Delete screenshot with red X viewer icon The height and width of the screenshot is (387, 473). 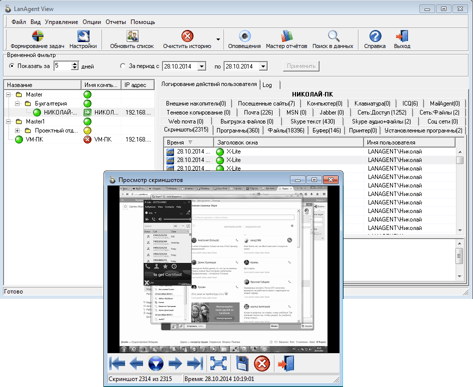(x=262, y=363)
